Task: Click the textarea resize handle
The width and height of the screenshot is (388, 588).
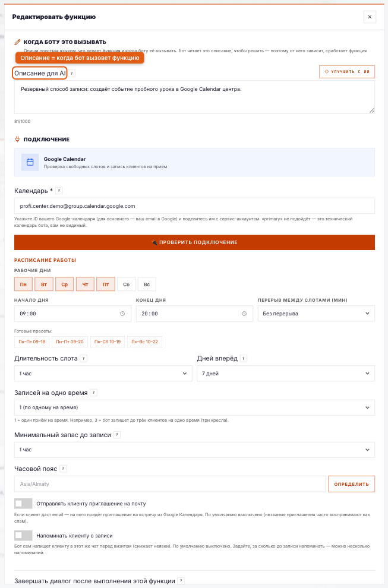Action: (x=372, y=110)
